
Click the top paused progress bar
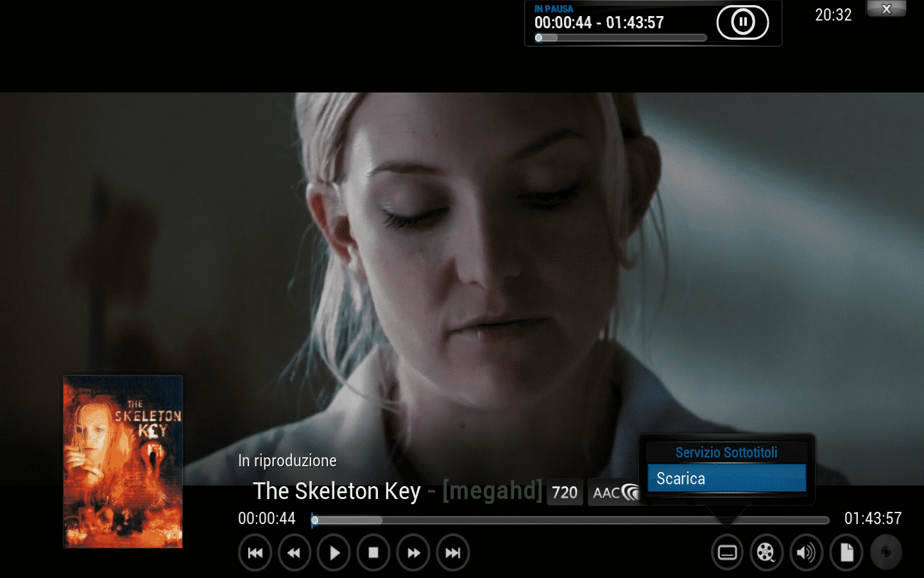click(621, 38)
